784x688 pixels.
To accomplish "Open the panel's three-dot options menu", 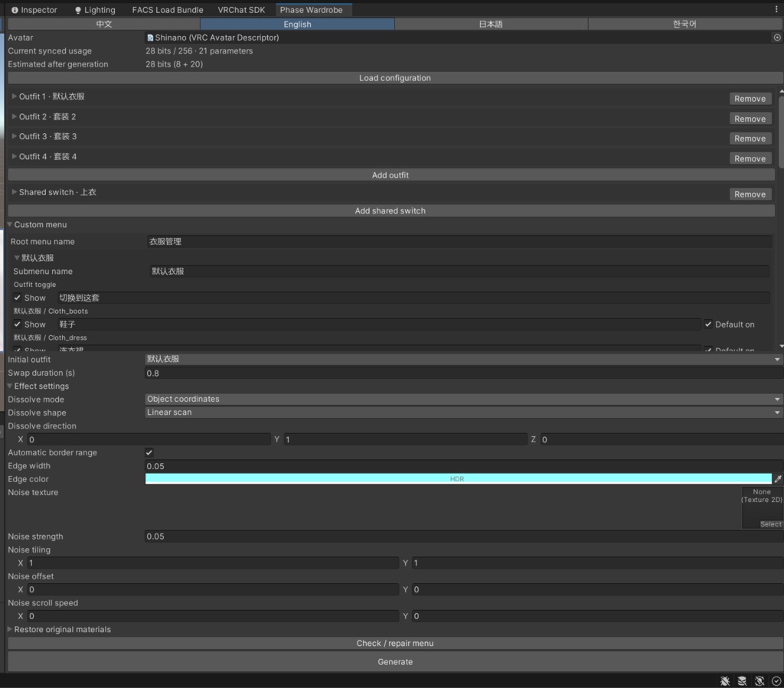I will [x=776, y=9].
